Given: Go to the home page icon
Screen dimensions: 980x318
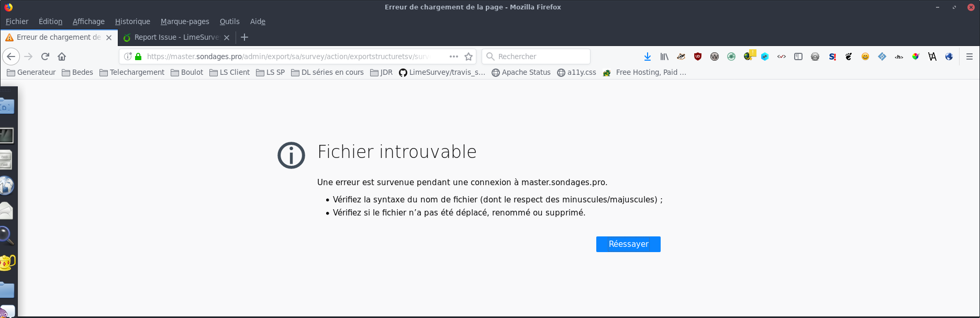Looking at the screenshot, I should 62,56.
